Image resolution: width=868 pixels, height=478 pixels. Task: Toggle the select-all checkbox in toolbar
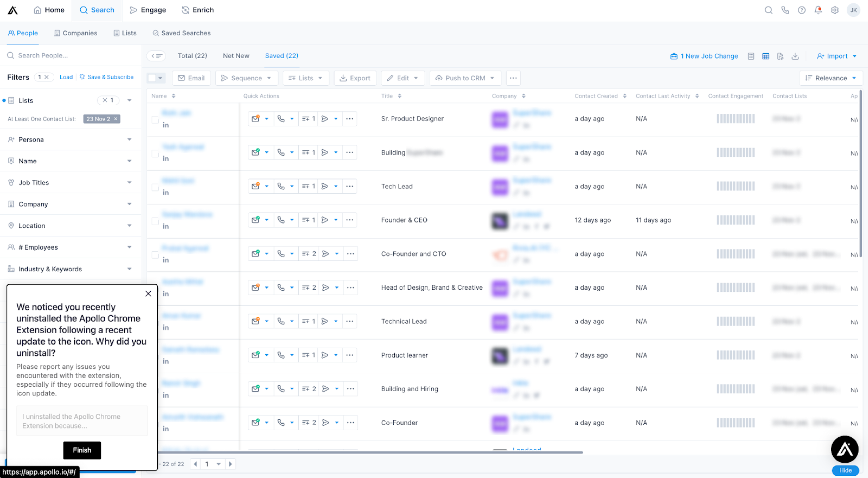pos(152,78)
